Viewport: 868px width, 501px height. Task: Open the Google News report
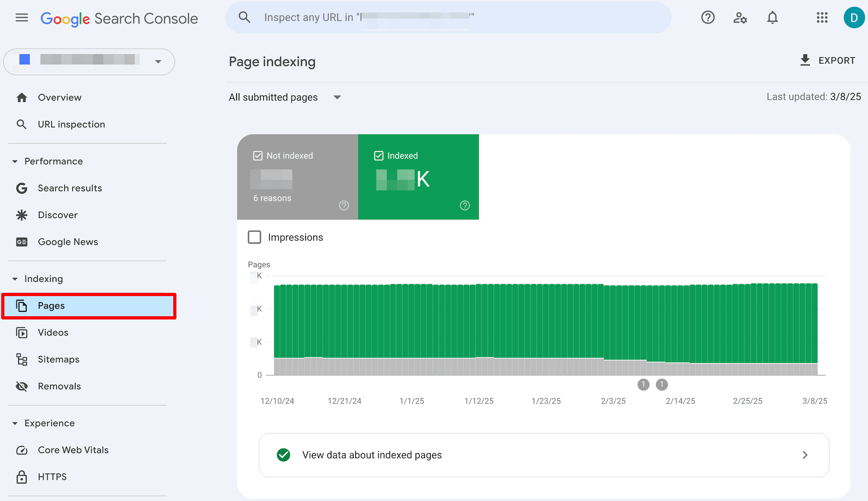coord(68,242)
